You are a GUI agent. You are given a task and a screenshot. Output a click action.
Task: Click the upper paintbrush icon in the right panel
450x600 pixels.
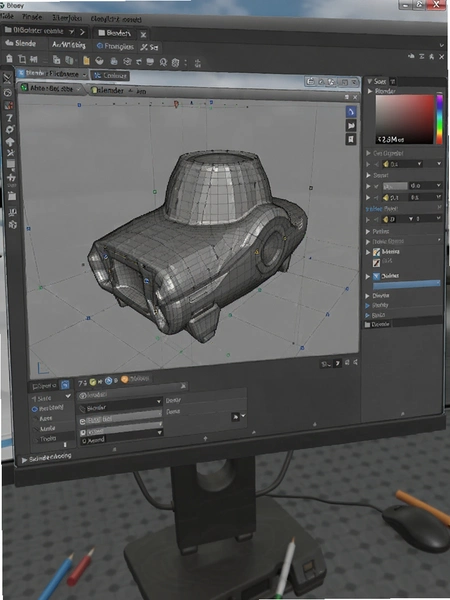(x=377, y=252)
